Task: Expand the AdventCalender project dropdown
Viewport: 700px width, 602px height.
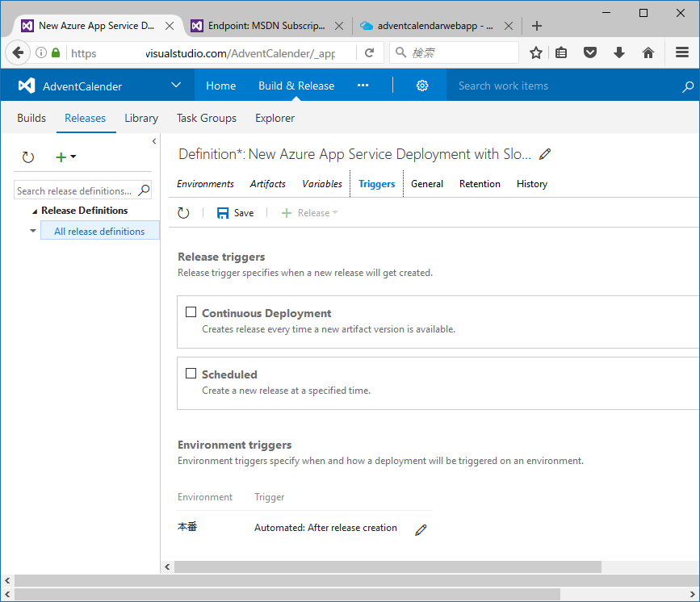Action: [176, 85]
